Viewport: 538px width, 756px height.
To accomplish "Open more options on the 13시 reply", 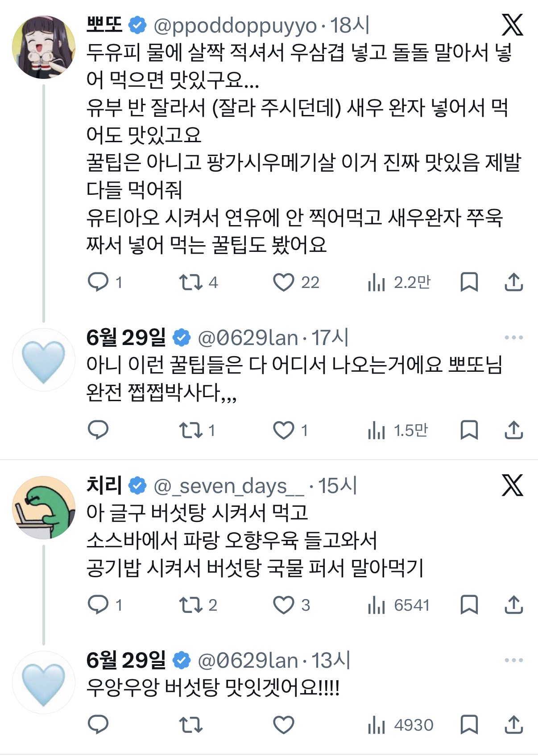I will point(513,660).
